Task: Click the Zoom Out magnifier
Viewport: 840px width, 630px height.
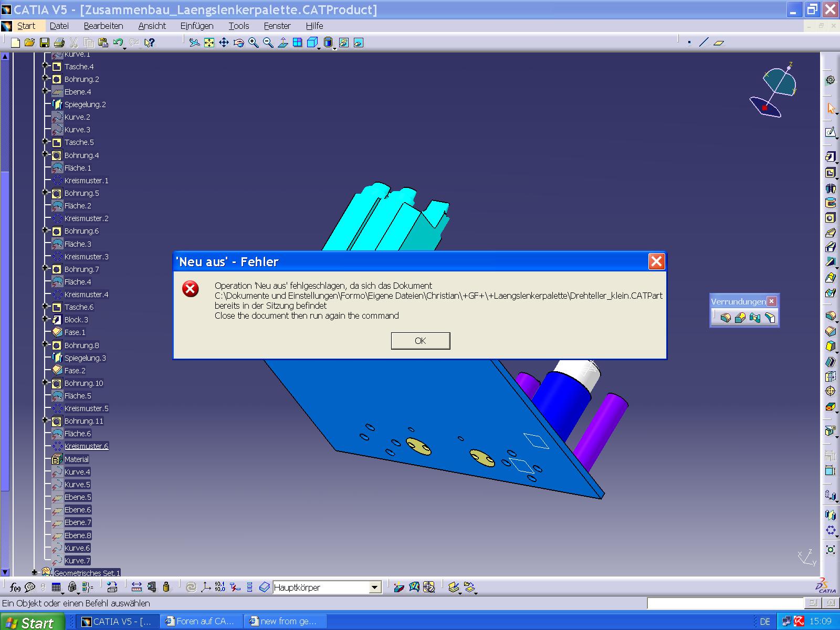Action: coord(268,43)
